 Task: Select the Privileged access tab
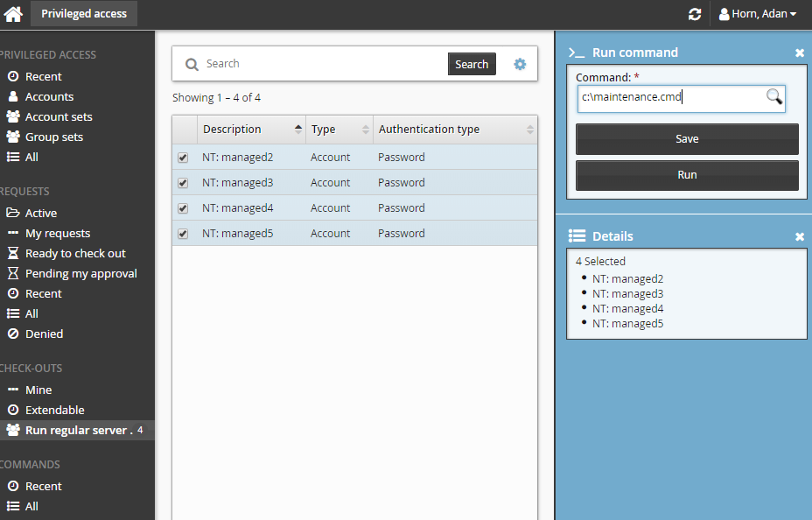(x=84, y=13)
